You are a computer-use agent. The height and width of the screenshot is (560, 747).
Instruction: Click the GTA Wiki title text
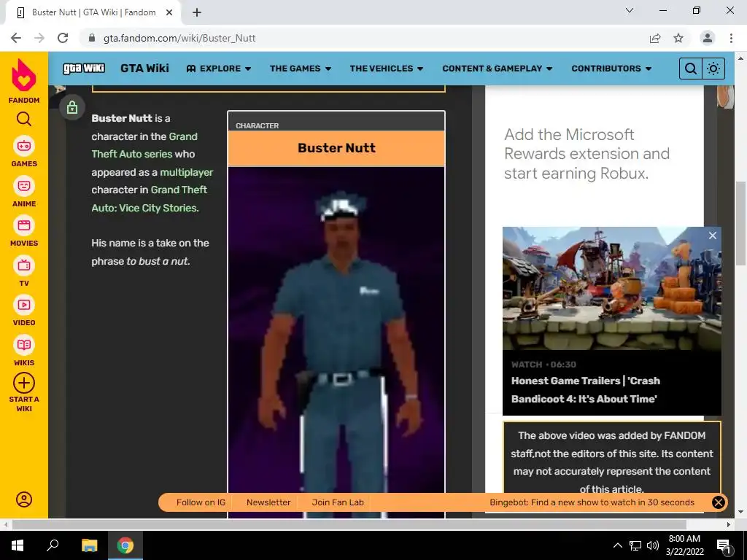click(145, 68)
